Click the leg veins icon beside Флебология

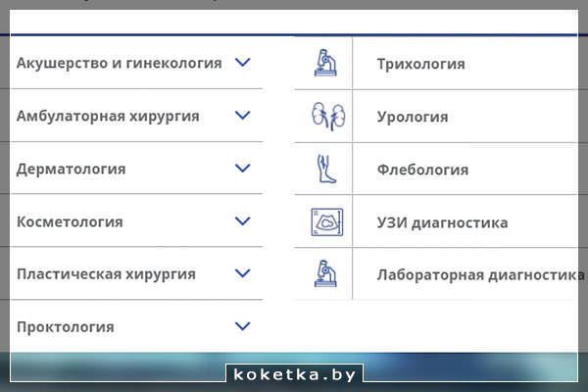click(326, 169)
